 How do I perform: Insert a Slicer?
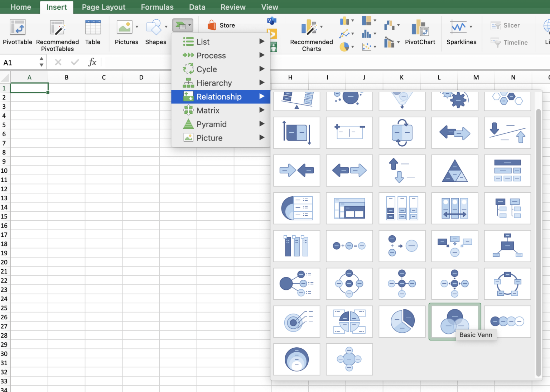[x=506, y=25]
